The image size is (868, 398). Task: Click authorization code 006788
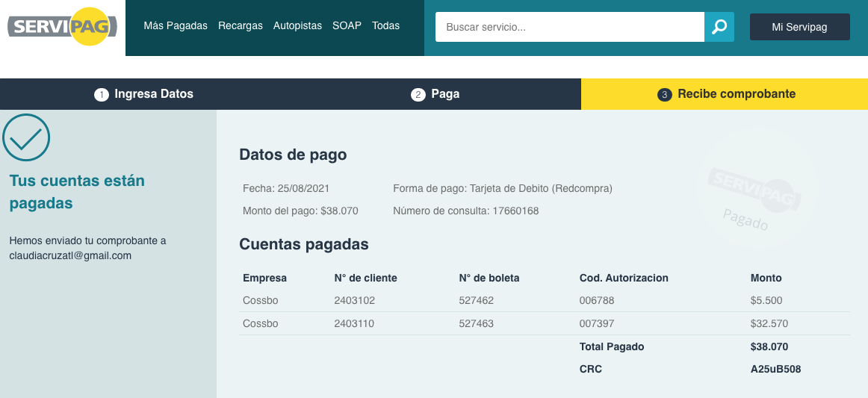tap(597, 301)
